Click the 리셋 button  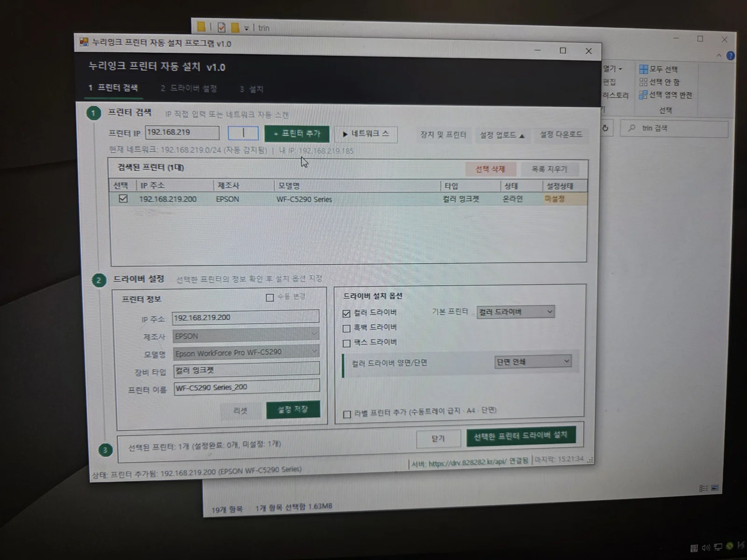240,411
